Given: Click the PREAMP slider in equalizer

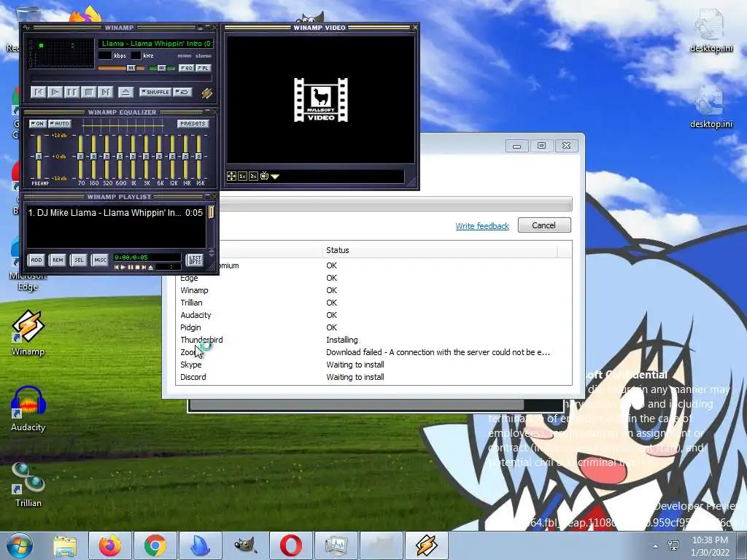Looking at the screenshot, I should 39,157.
